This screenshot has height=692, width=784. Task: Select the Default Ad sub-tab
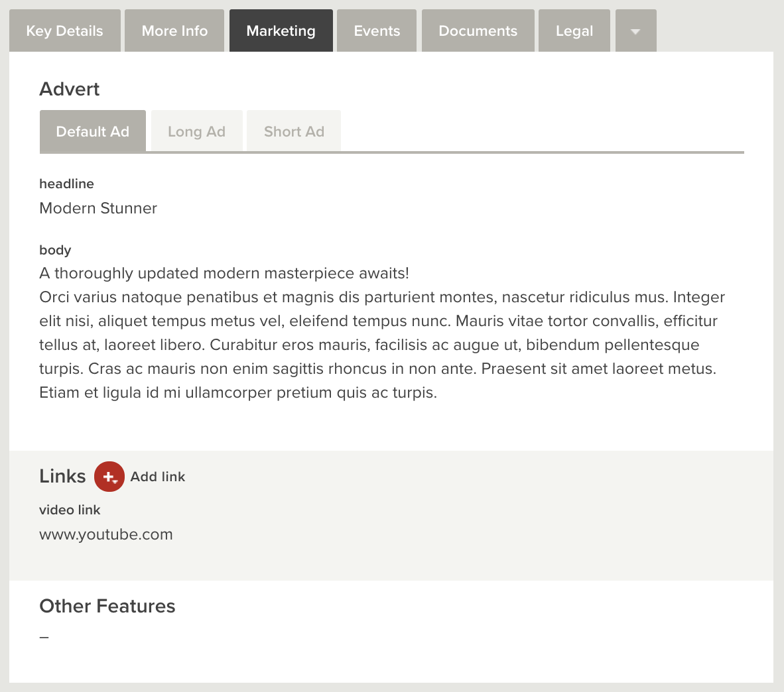92,131
